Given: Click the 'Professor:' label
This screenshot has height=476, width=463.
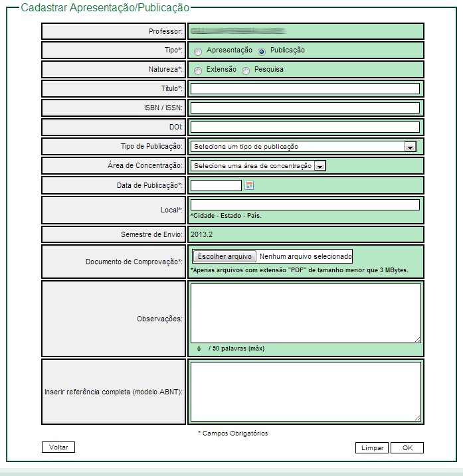Looking at the screenshot, I should point(165,31).
